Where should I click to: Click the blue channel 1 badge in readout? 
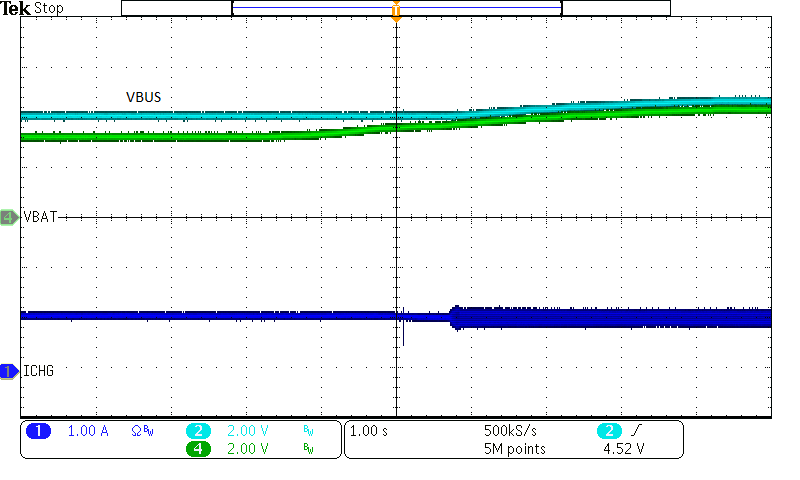38,431
